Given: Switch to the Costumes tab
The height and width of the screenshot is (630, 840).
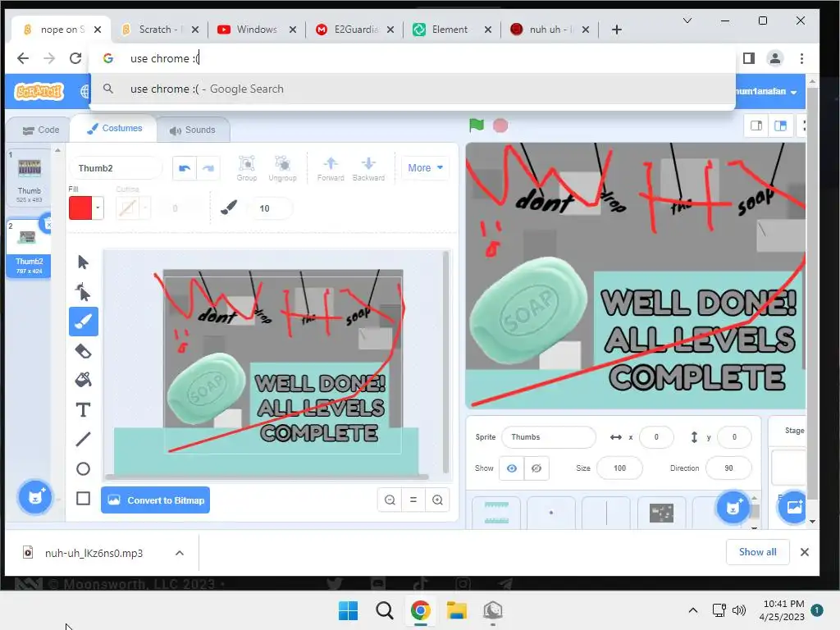Looking at the screenshot, I should (x=114, y=129).
